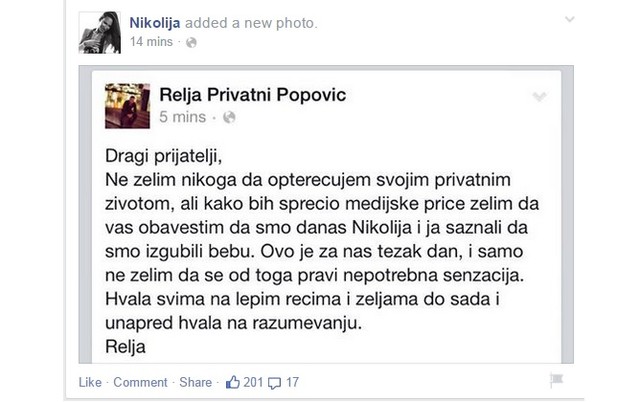Click the 5 mins timestamp
This screenshot has width=640, height=402.
[x=184, y=117]
